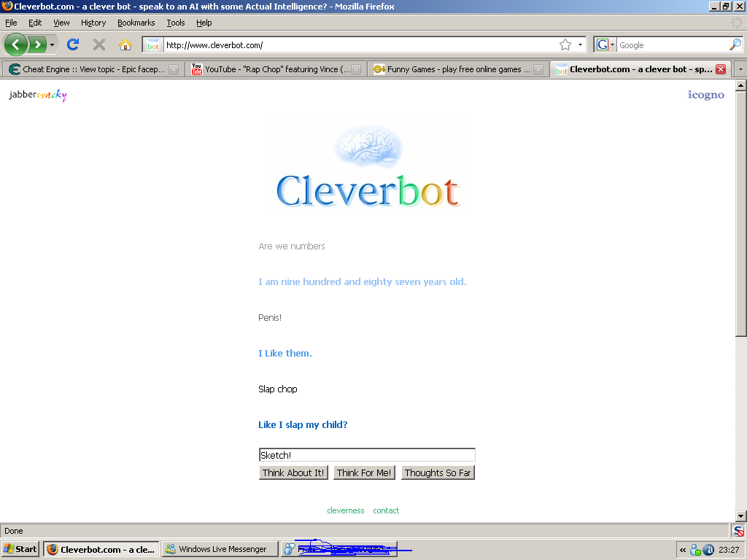The image size is (747, 560).
Task: Open the History menu
Action: click(x=93, y=23)
